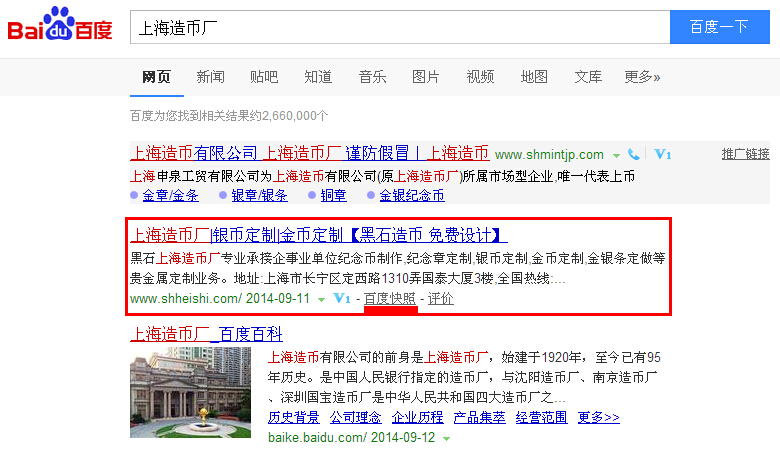Click the V1 badge beside www.shmintjp.com
The height and width of the screenshot is (462, 780).
click(x=663, y=154)
